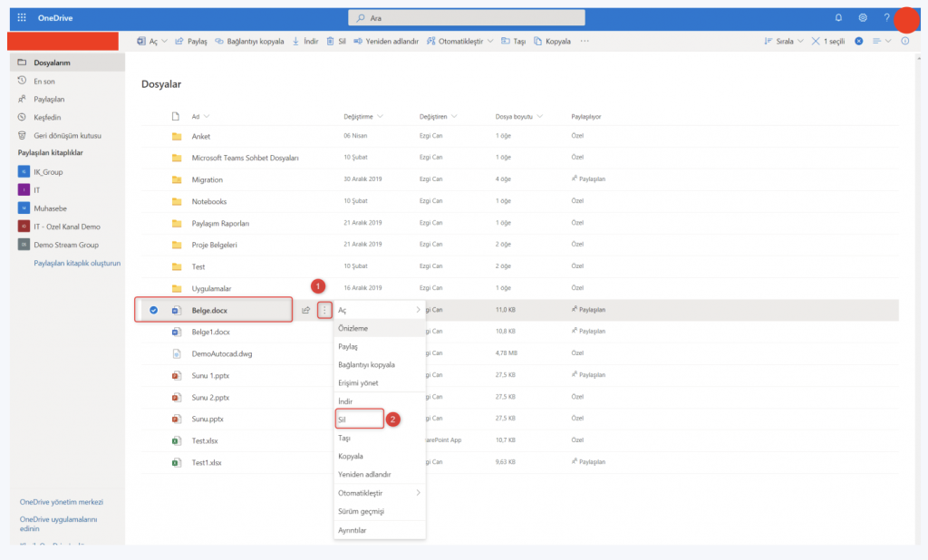Screen dimensions: 928x560
Task: Click the share icon next to Belge.docx
Action: [x=306, y=311]
